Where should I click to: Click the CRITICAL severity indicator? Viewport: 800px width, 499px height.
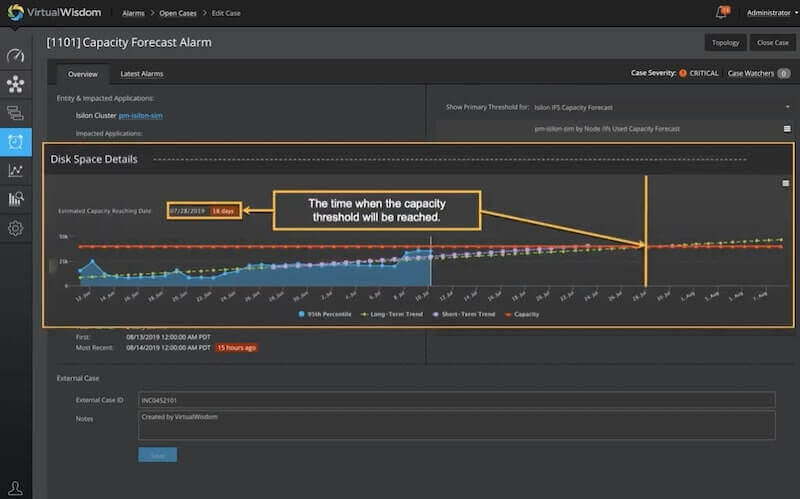point(699,73)
